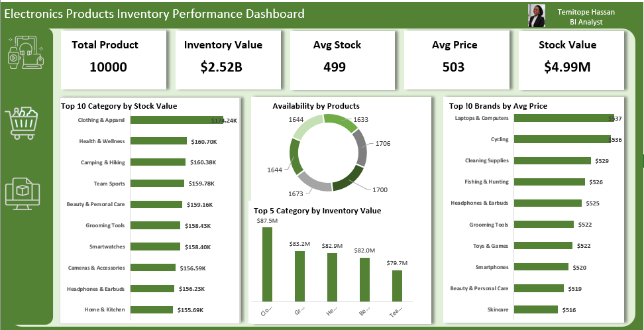This screenshot has height=330, width=644.
Task: Select Beauty & Personal Care stock bar
Action: 156,204
